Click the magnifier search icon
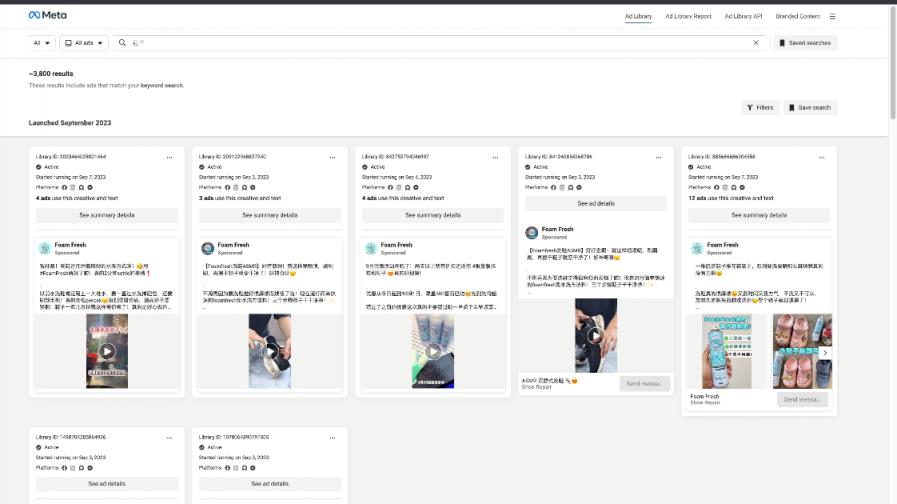Viewport: 897px width, 504px height. point(122,43)
